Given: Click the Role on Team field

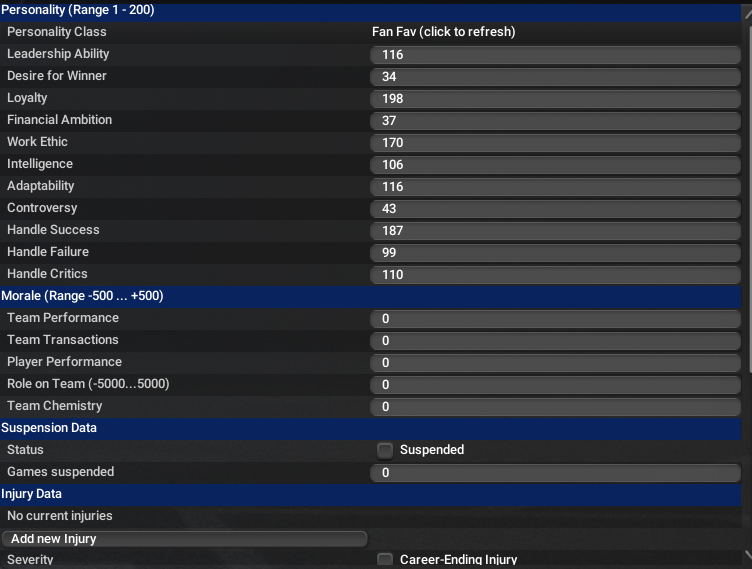Looking at the screenshot, I should pyautogui.click(x=555, y=385).
